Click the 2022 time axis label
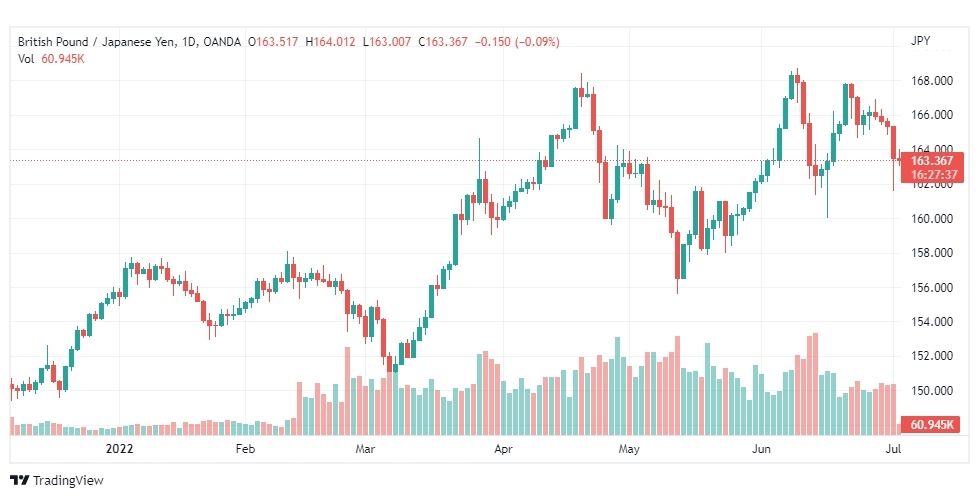 pos(120,449)
